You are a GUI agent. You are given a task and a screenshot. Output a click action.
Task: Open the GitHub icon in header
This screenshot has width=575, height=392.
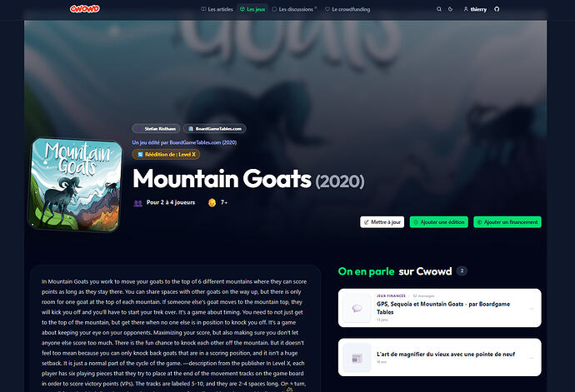[497, 9]
